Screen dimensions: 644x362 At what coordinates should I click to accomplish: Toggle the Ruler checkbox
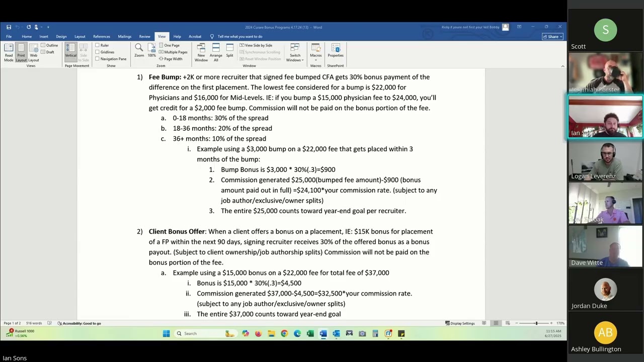point(102,45)
